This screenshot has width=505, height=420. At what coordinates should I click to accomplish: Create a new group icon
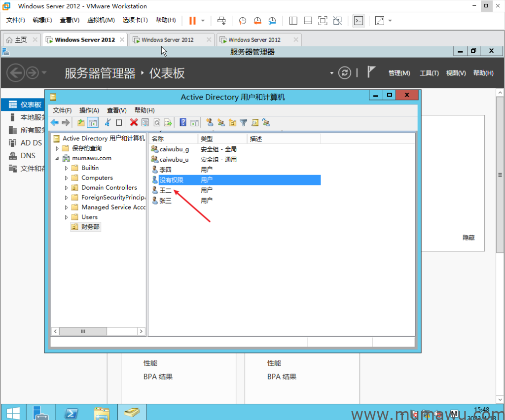[221, 123]
